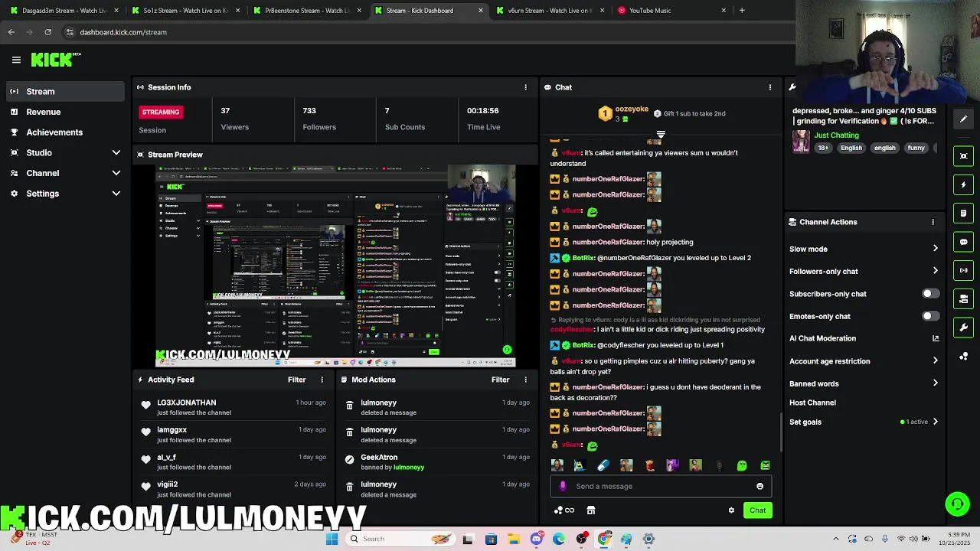Screen dimensions: 980x551
Task: Open the hamburger menu beside Kick logo
Action: pos(16,60)
